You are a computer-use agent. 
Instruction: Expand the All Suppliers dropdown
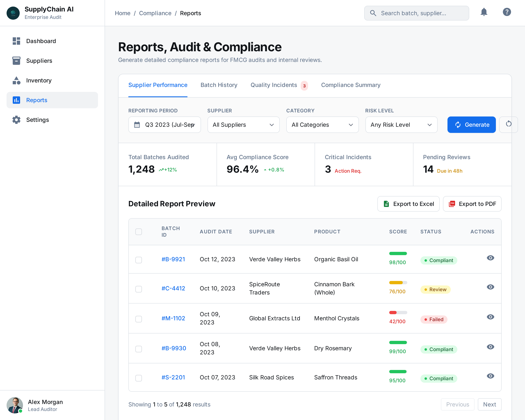[243, 125]
